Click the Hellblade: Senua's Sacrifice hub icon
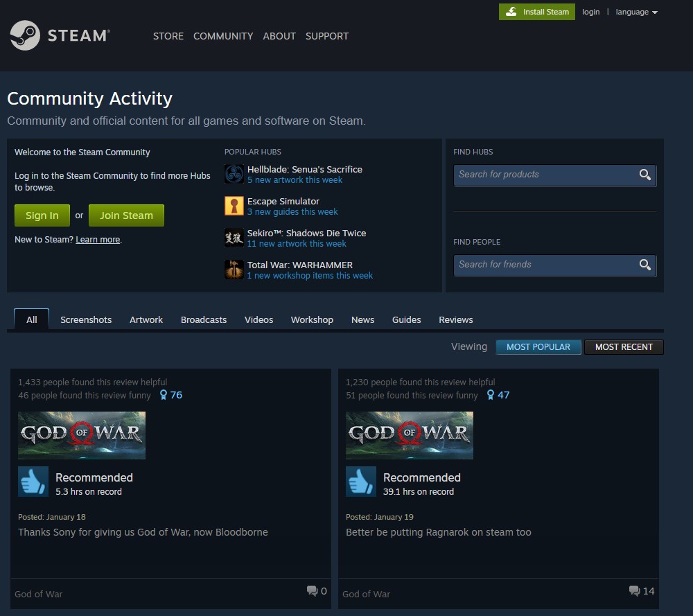Viewport: 693px width, 616px height. (234, 174)
